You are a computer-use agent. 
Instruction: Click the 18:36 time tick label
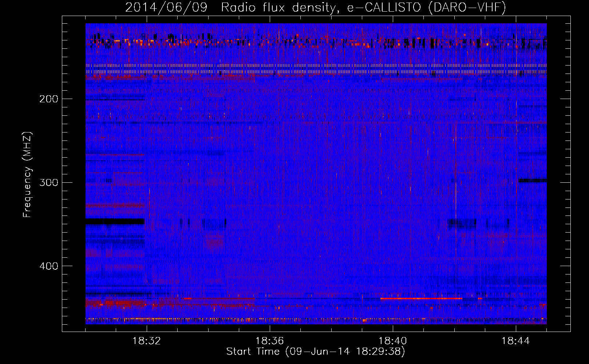point(270,341)
